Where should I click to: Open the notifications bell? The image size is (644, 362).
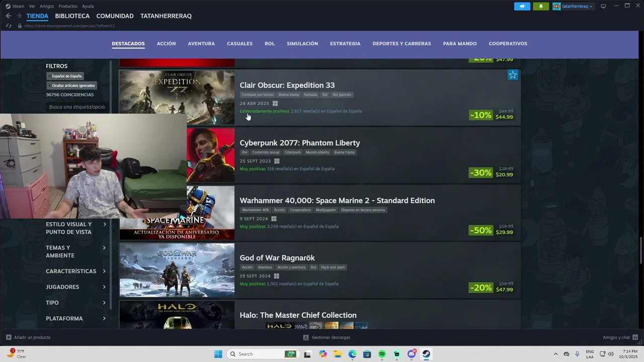click(x=541, y=6)
